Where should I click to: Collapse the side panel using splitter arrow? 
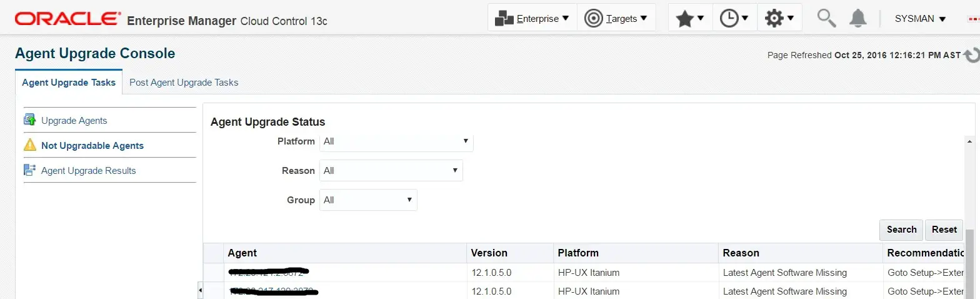[x=200, y=290]
